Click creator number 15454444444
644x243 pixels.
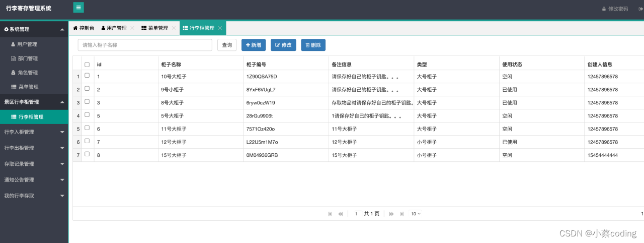tap(602, 155)
